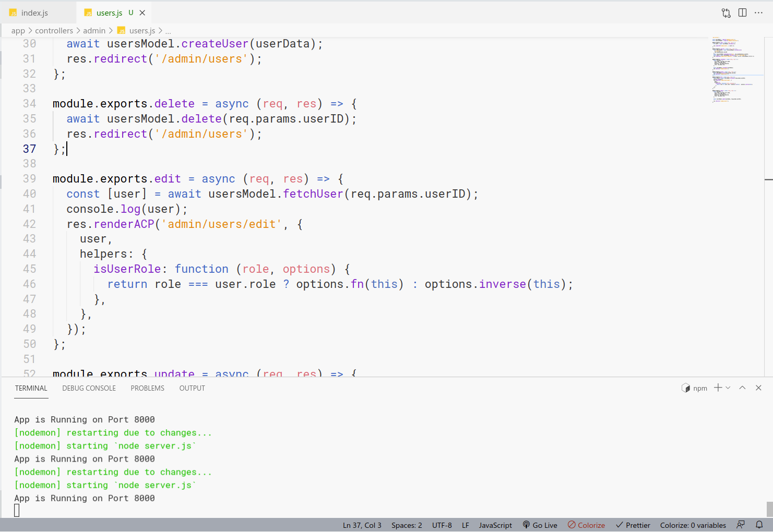Click the JS file icon on index.js tab

13,13
